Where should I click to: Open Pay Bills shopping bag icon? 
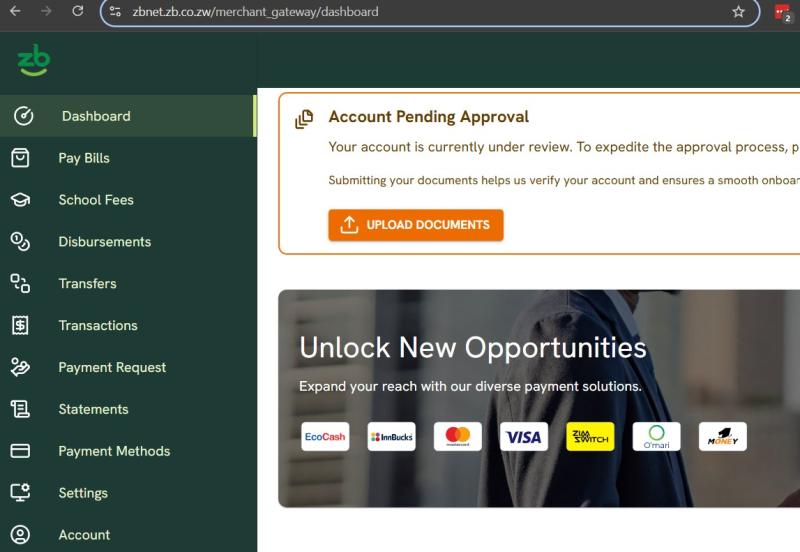click(20, 158)
